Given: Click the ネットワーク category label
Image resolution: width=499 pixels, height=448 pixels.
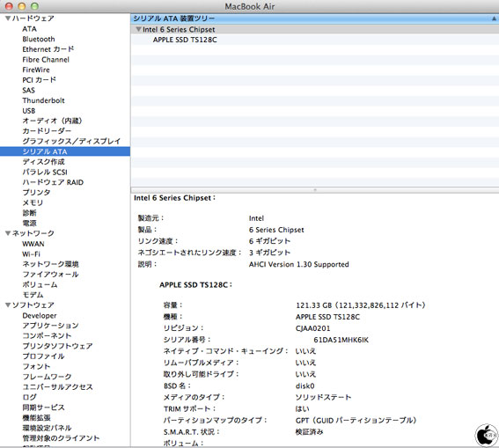Looking at the screenshot, I should click(33, 233).
